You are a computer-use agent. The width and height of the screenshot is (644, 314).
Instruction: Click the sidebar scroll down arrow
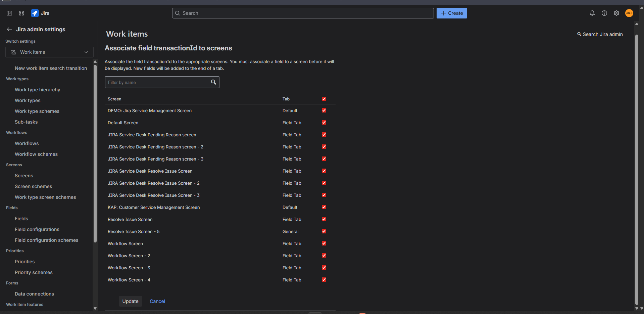[95, 308]
